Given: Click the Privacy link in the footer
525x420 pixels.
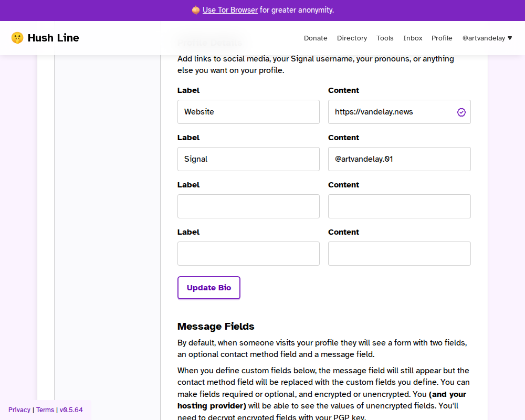Looking at the screenshot, I should coord(19,409).
